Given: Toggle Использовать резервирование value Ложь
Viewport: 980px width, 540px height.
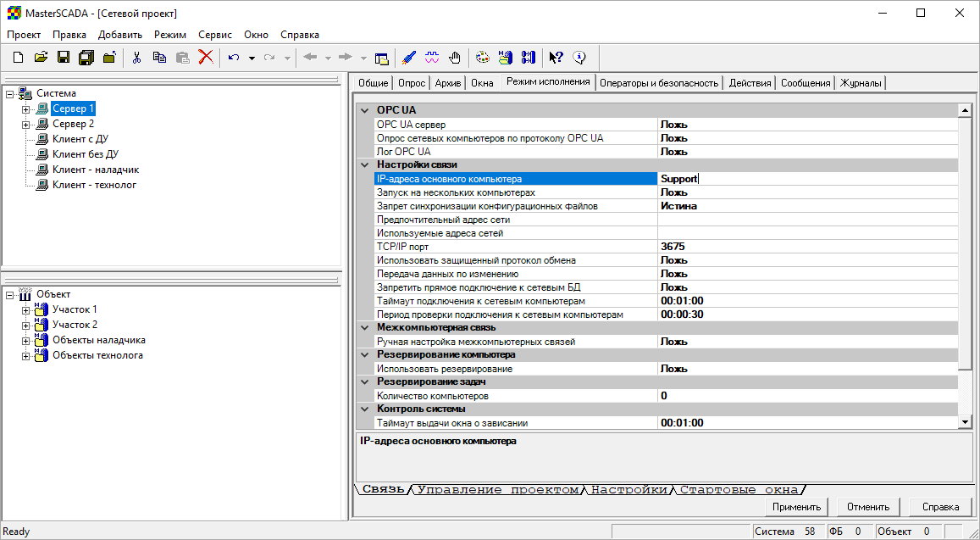Looking at the screenshot, I should [x=807, y=369].
